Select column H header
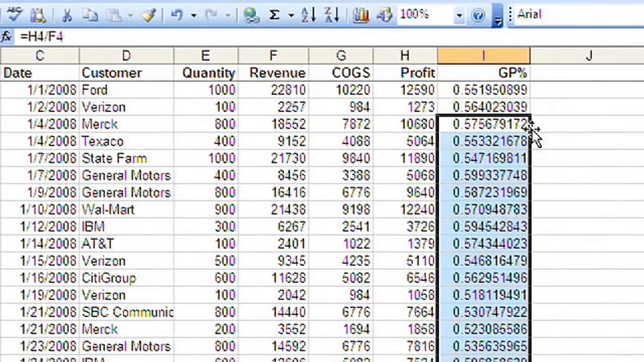The image size is (644, 362). 405,55
